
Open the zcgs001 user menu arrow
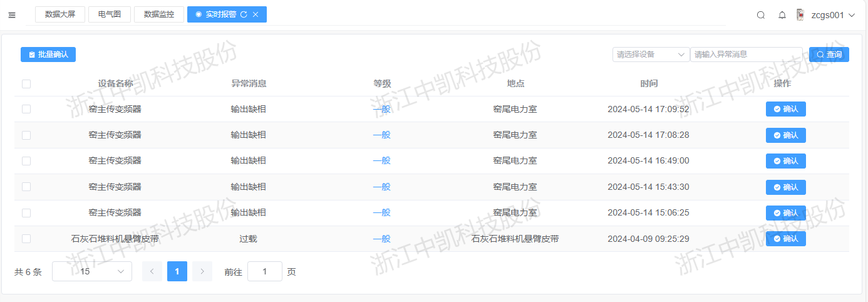click(x=852, y=15)
